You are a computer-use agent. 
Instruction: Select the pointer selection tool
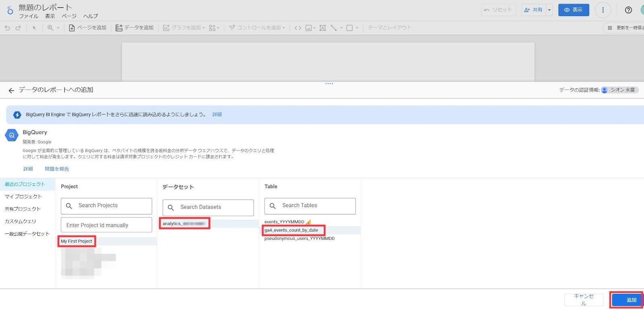(x=34, y=28)
